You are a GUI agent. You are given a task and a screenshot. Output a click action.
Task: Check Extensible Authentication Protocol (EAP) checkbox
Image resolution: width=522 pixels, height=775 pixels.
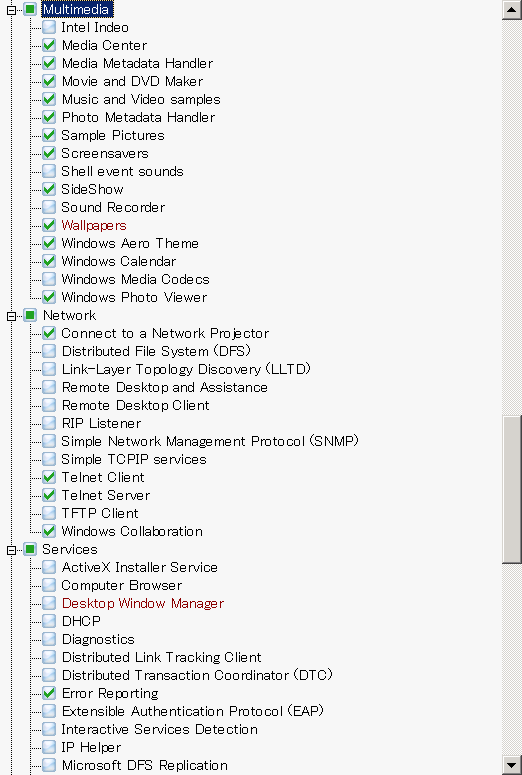tap(49, 711)
